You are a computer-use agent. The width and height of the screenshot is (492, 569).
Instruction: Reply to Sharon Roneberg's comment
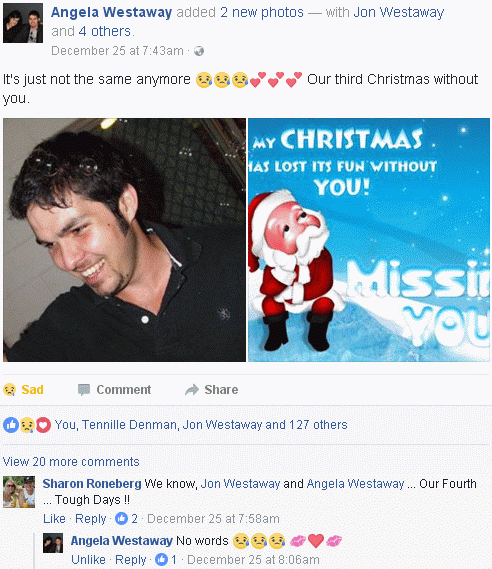coord(90,519)
